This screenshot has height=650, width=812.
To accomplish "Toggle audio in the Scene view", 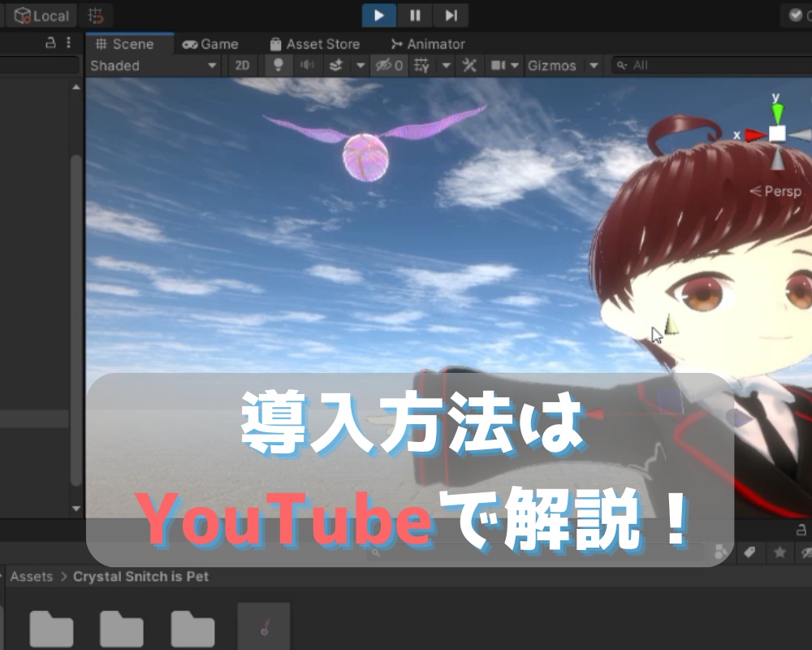I will click(309, 66).
